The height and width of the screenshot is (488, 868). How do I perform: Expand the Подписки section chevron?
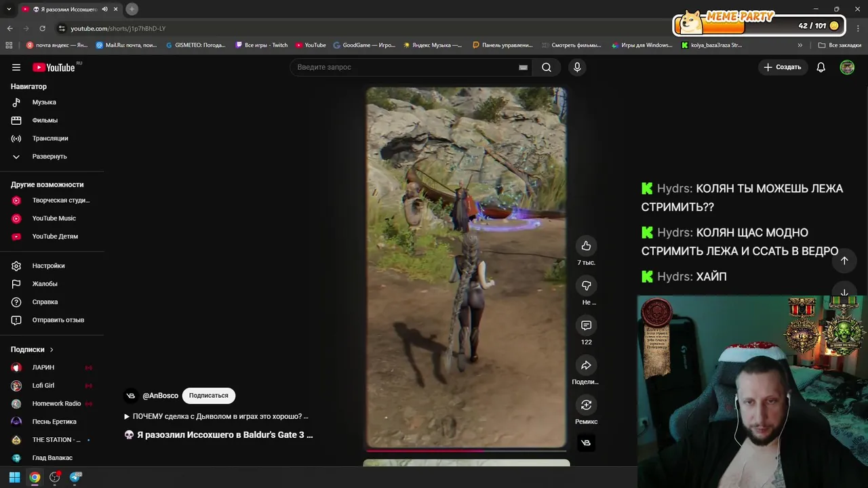pos(51,350)
